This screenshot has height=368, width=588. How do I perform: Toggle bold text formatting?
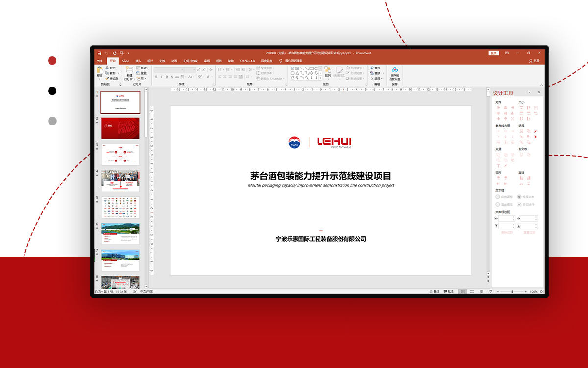pos(156,77)
